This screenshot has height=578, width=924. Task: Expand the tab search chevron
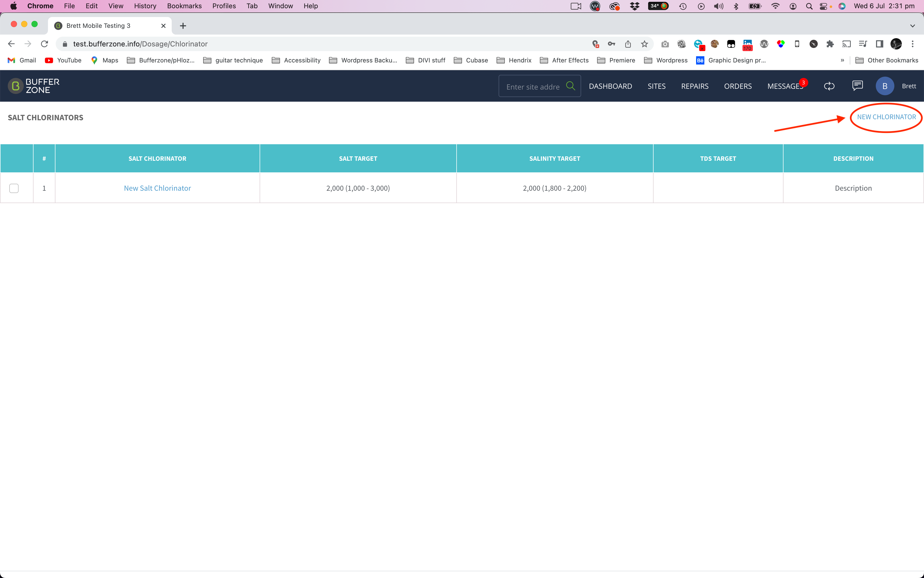[913, 26]
